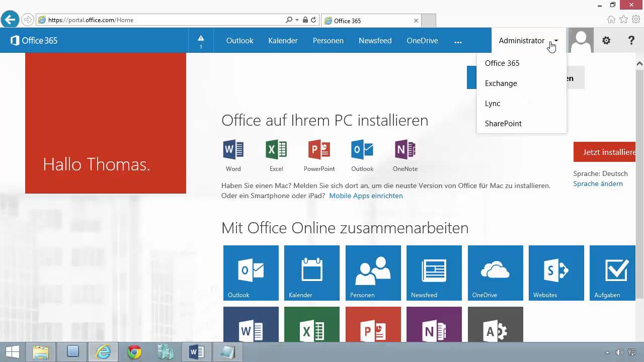This screenshot has height=362, width=644.
Task: Open File Explorer from taskbar
Action: [41, 352]
